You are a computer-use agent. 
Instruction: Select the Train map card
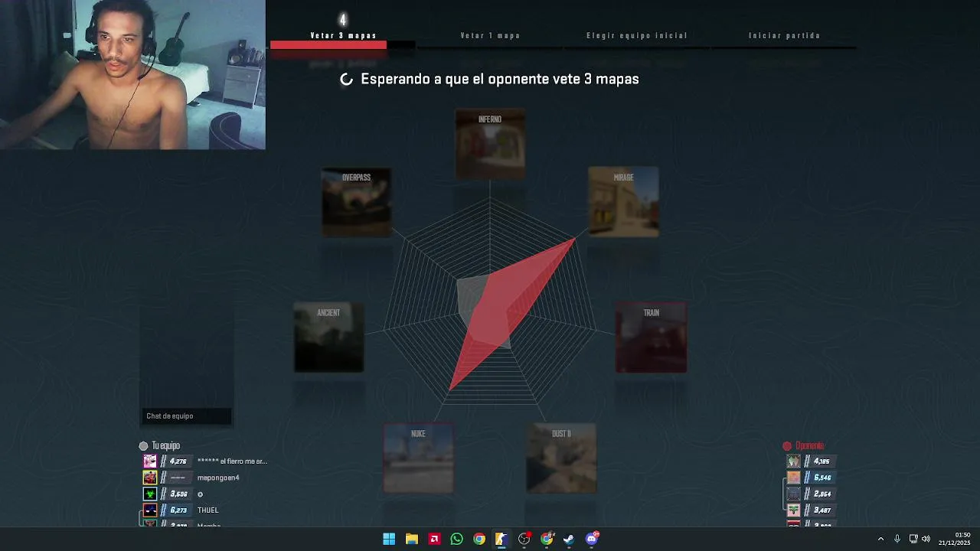tap(651, 337)
